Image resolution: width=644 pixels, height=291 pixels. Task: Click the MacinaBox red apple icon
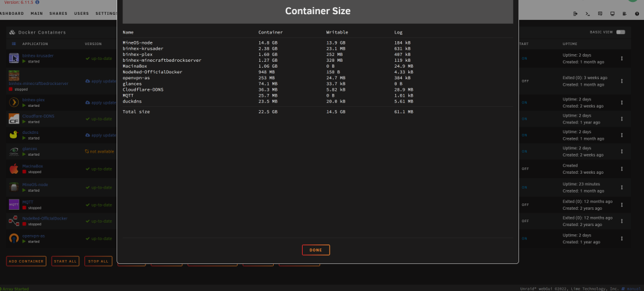coord(14,169)
